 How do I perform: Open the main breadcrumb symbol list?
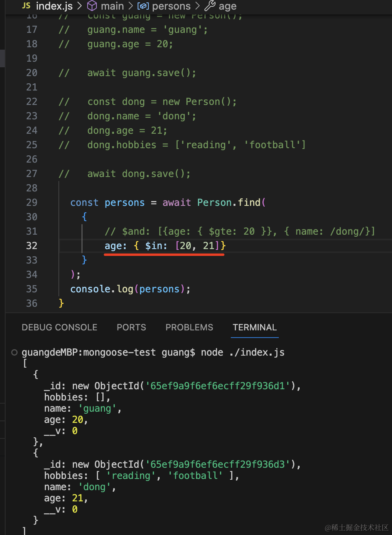112,6
